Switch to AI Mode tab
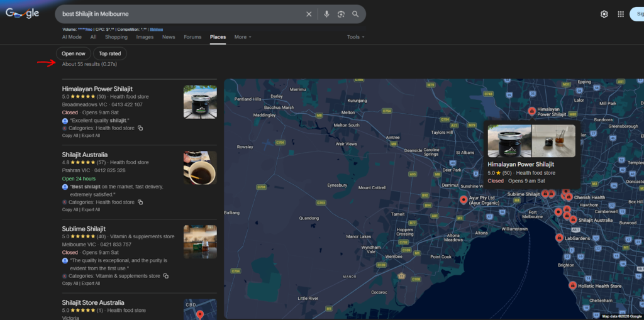This screenshot has height=320, width=644. 72,37
